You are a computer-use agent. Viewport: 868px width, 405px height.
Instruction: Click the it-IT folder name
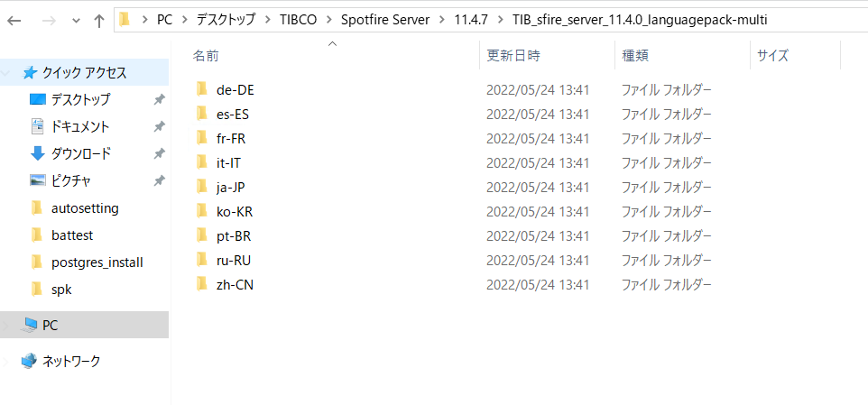228,163
